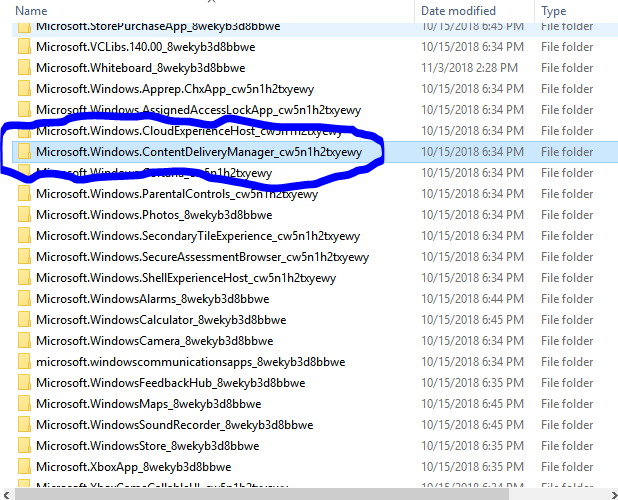Click folder icon beside Windows.Photos entry
Image resolution: width=618 pixels, height=500 pixels.
point(24,215)
